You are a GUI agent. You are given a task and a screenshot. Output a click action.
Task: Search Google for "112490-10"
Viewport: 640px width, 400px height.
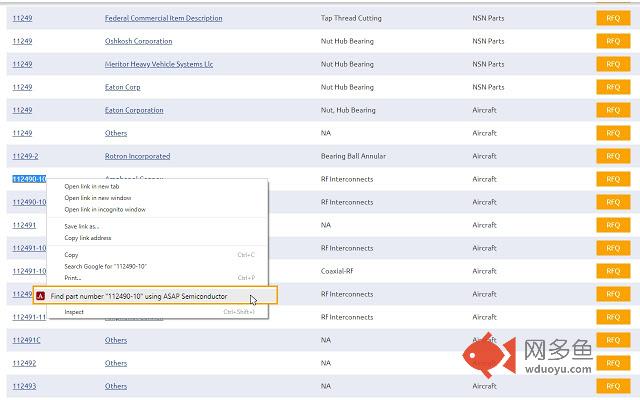click(103, 266)
